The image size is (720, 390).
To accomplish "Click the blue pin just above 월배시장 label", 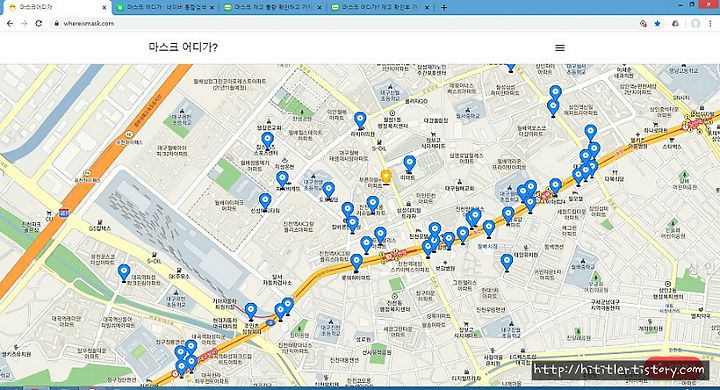I will coord(489,229).
